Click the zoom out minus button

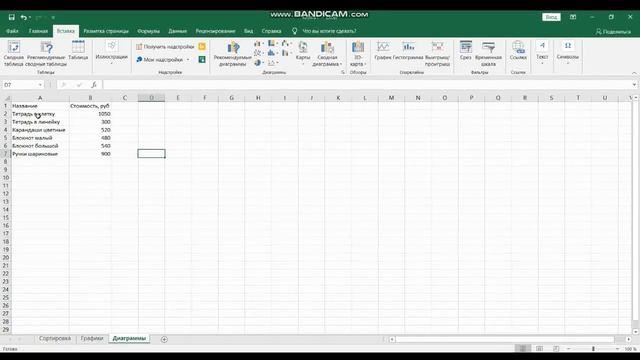[x=569, y=349]
